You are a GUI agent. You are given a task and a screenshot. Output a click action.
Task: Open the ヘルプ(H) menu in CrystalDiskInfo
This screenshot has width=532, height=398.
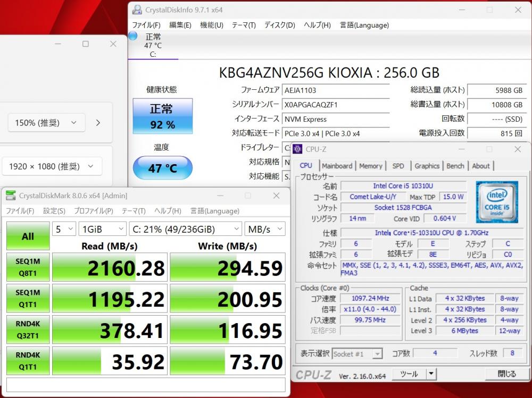point(317,25)
